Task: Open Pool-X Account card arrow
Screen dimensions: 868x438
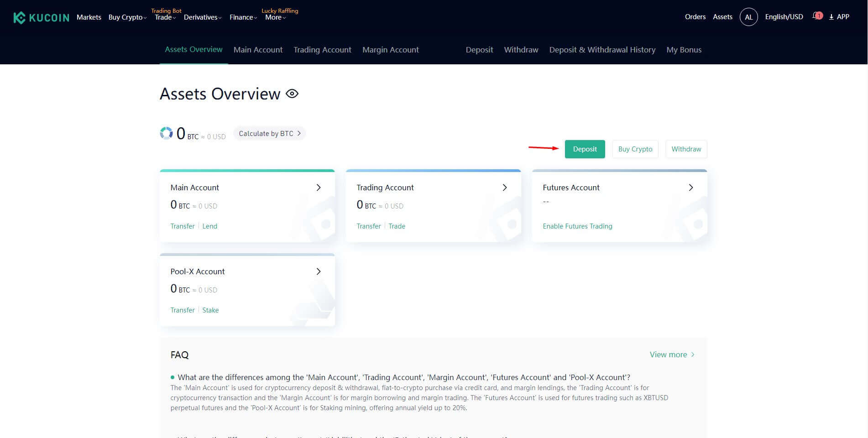Action: [319, 271]
